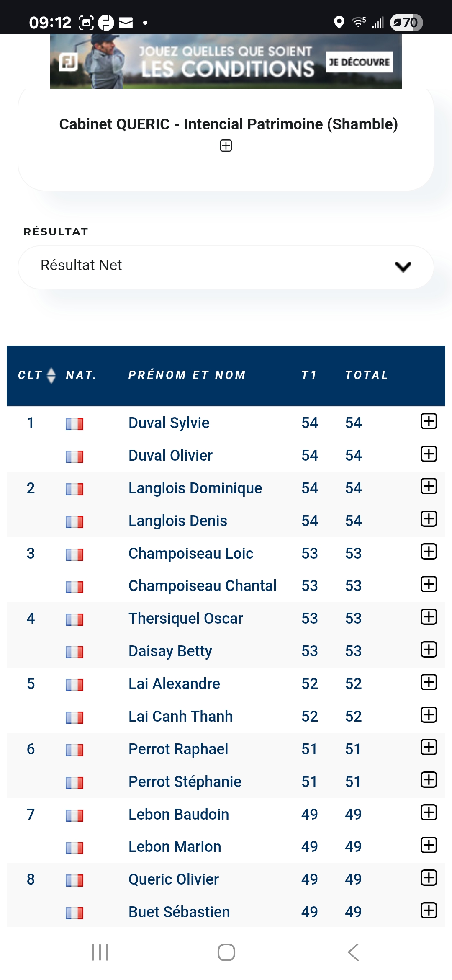Open player Thersiquel Oscar
This screenshot has width=452, height=980.
tap(185, 619)
